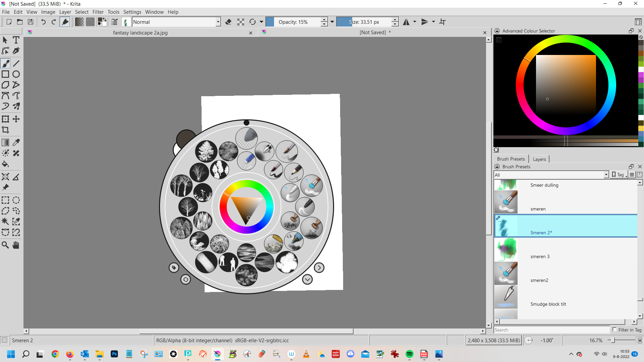Select the Crop tool

[5, 130]
